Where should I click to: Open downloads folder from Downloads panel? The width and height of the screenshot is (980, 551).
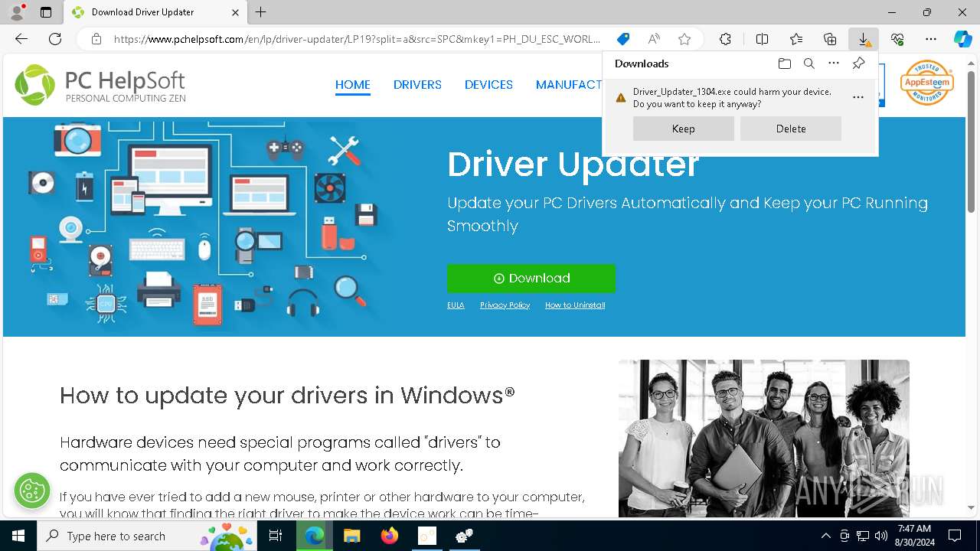[785, 64]
